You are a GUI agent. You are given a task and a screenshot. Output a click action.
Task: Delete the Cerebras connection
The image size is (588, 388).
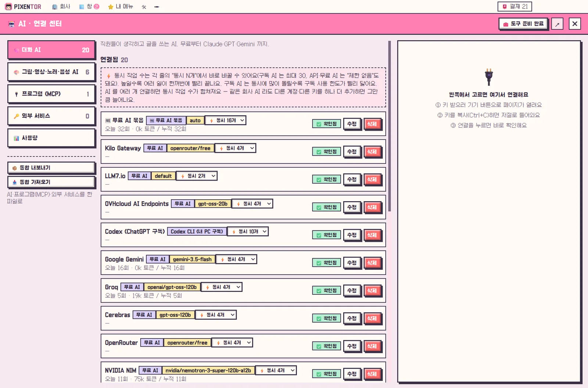372,319
